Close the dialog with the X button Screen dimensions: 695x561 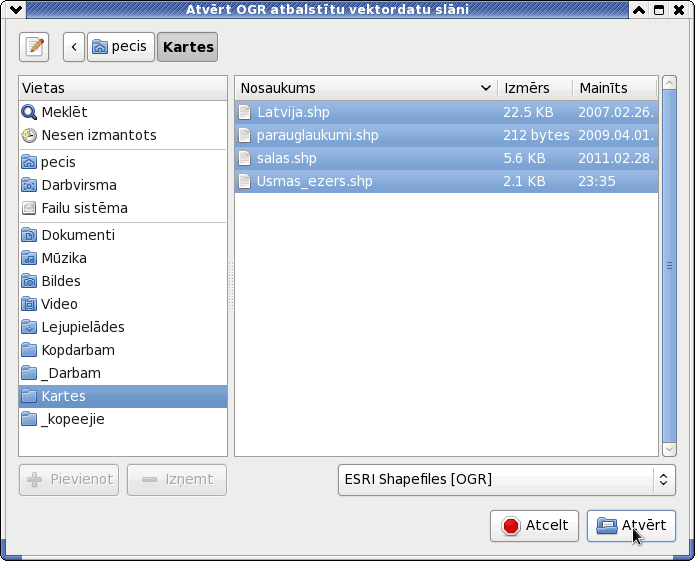coord(679,10)
